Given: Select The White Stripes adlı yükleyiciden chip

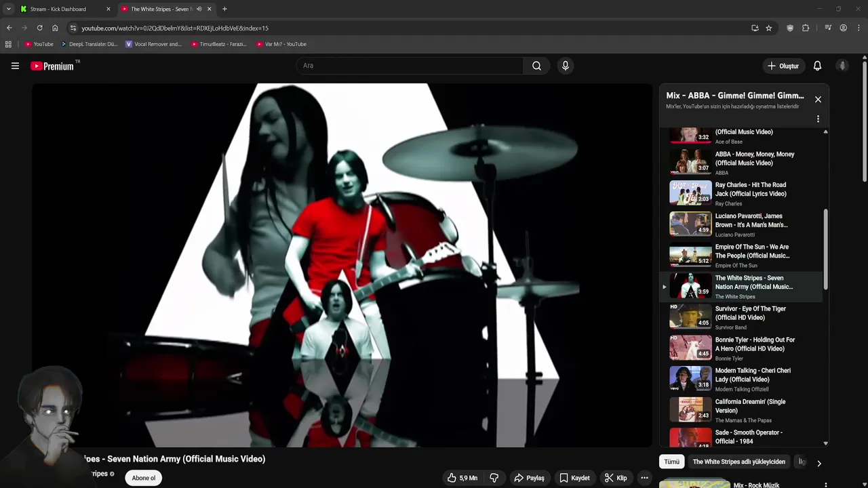Looking at the screenshot, I should 738,462.
